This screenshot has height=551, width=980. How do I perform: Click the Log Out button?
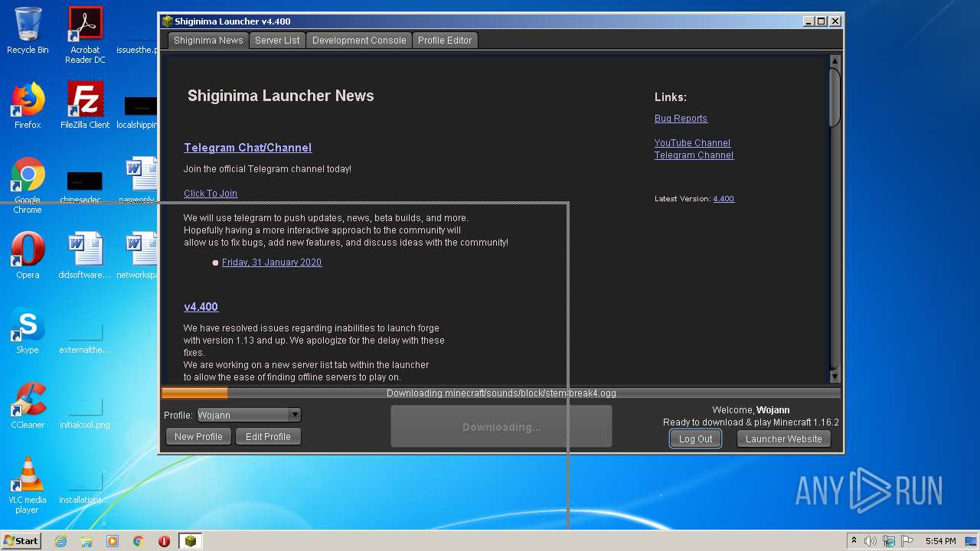[695, 439]
